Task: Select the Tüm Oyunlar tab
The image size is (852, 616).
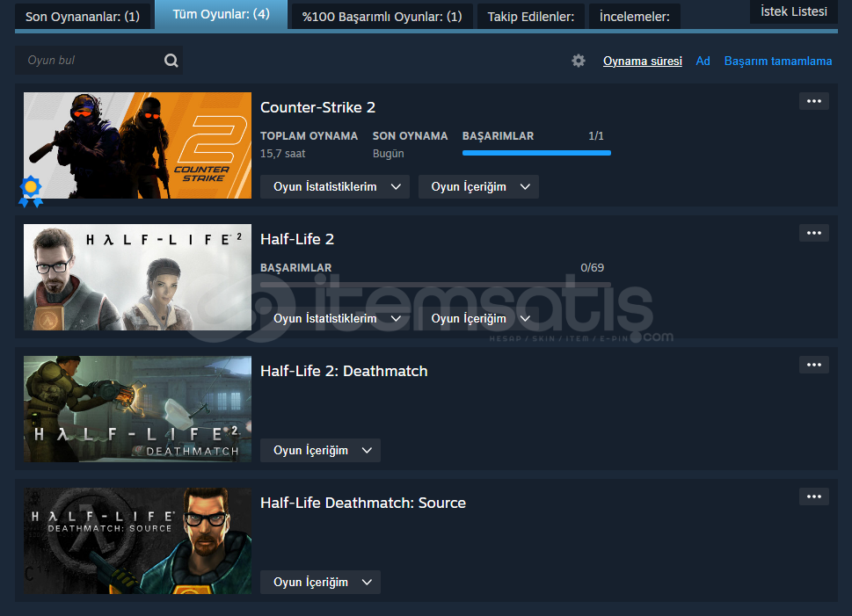Action: pyautogui.click(x=222, y=14)
